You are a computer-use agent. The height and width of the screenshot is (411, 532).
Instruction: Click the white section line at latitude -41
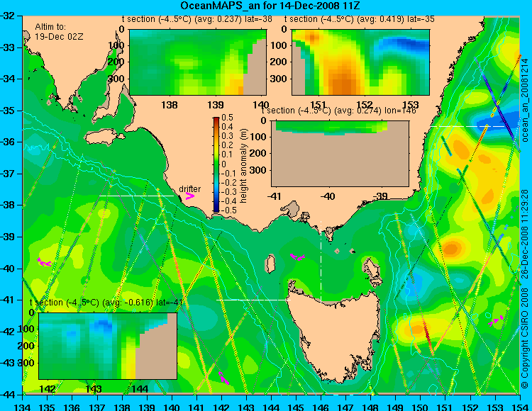click(x=253, y=300)
